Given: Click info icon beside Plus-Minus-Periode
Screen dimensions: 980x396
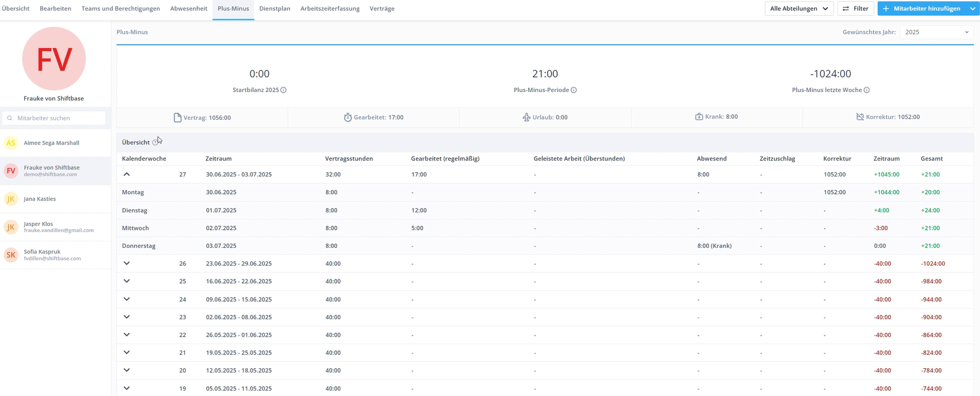Looking at the screenshot, I should [573, 90].
